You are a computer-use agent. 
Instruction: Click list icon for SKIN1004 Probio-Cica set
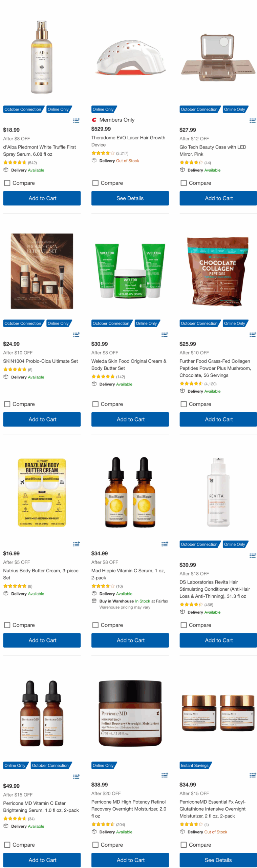tap(77, 334)
